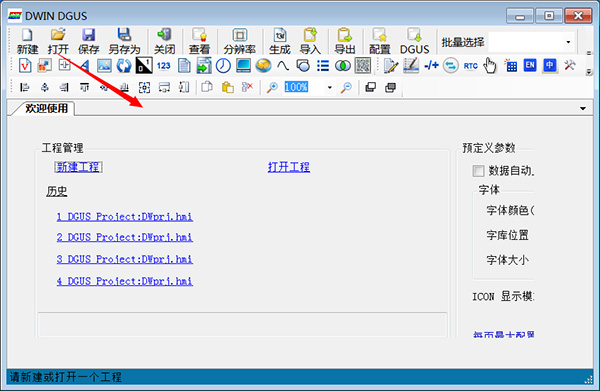
Task: Select the bullet list tool
Action: 323,66
